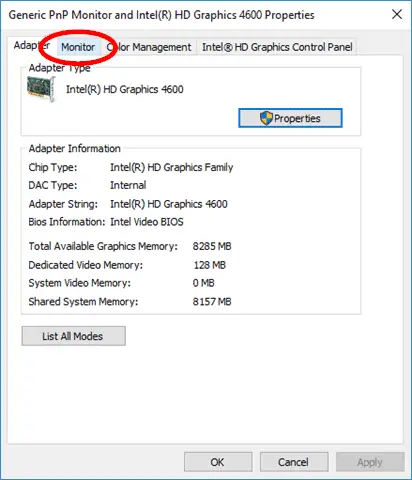The image size is (412, 480).
Task: Select the Intel(R) HD Graphics Family chip type value
Action: (x=172, y=167)
